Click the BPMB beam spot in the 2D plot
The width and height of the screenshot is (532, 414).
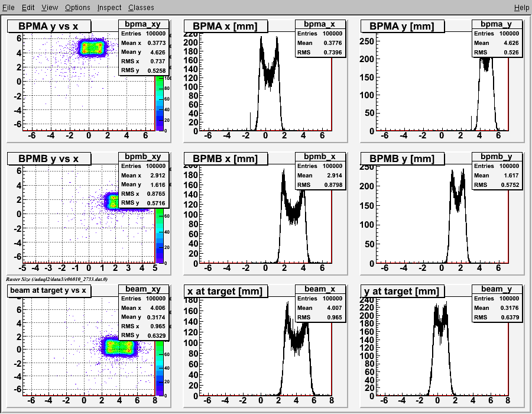(112, 202)
